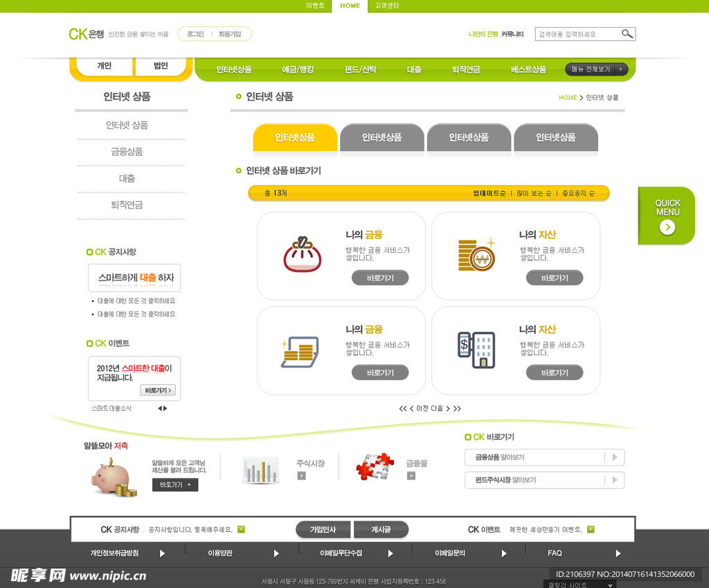Click arrow on 금융상품 알아보기 row

(x=615, y=457)
